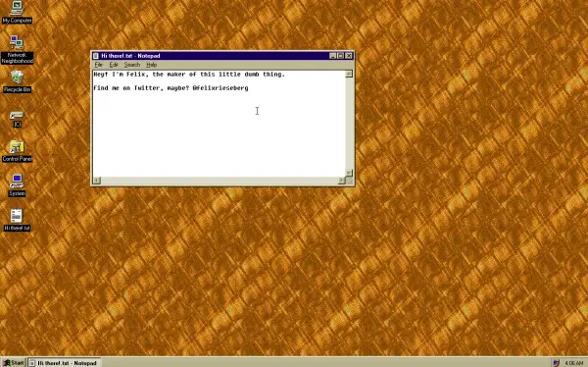Click the Hi there!.txt - Notepad taskbar button

click(64, 363)
